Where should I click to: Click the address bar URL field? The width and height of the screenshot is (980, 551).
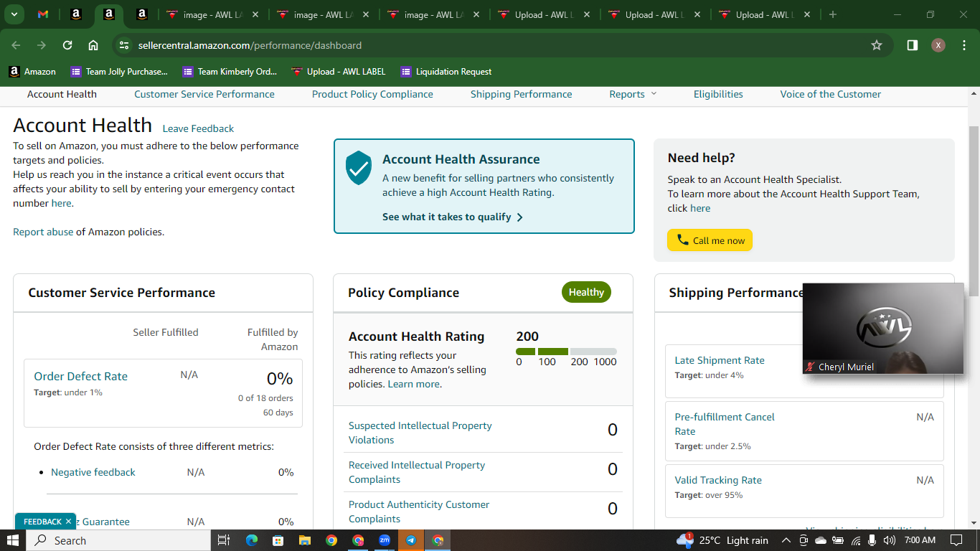pos(502,45)
